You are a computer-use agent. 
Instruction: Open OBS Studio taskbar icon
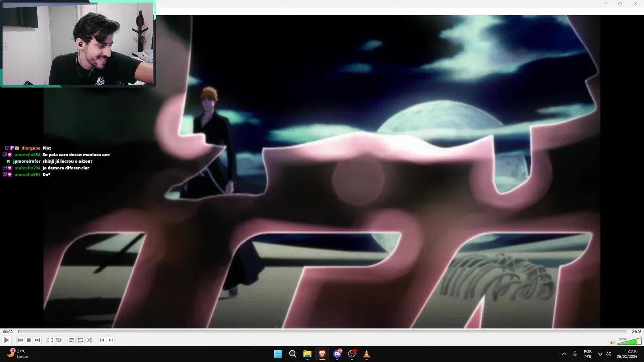click(352, 354)
